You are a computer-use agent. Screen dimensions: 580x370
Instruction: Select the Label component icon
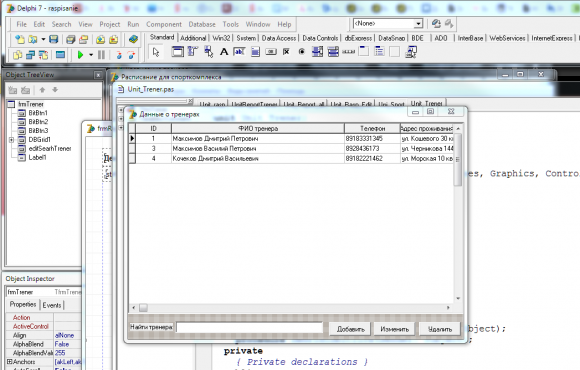click(224, 52)
